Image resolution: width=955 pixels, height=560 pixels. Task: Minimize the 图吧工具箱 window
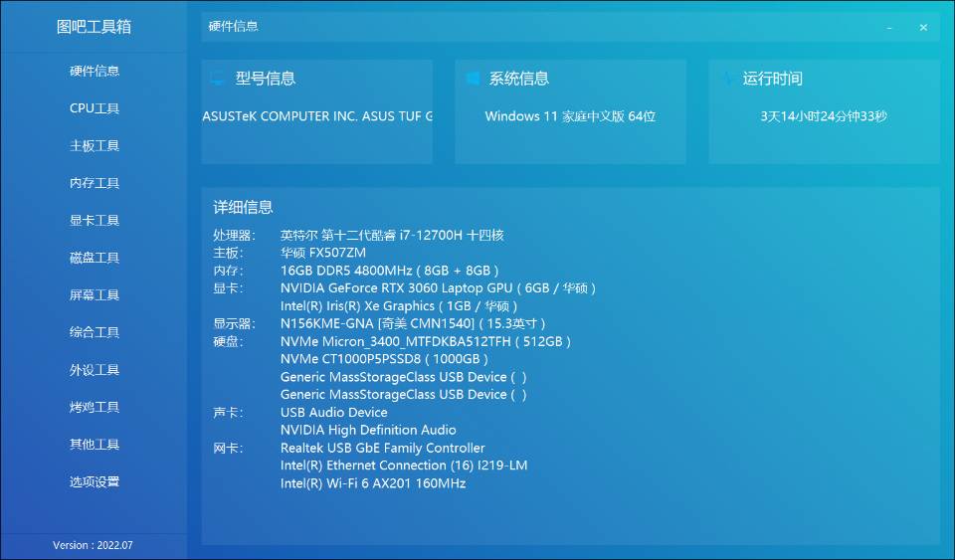pyautogui.click(x=889, y=28)
